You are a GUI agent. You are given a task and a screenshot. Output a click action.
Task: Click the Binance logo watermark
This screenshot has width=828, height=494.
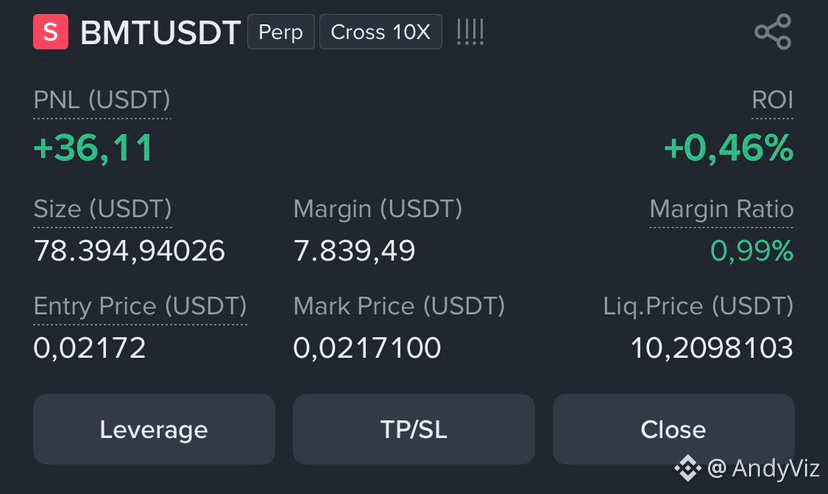click(688, 468)
